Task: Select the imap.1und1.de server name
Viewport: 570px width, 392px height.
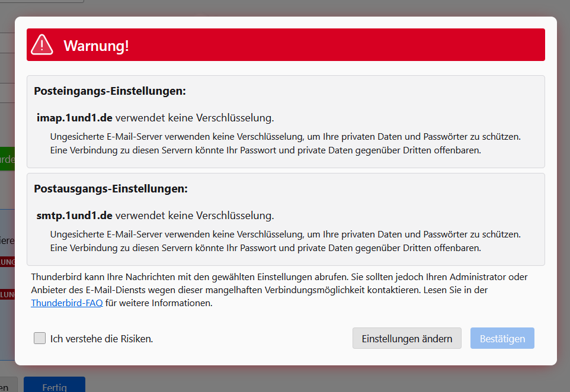Action: (x=75, y=118)
